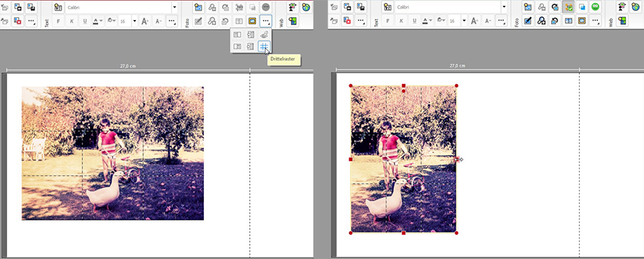Click the globe Web icon in left toolbar

(x=306, y=7)
